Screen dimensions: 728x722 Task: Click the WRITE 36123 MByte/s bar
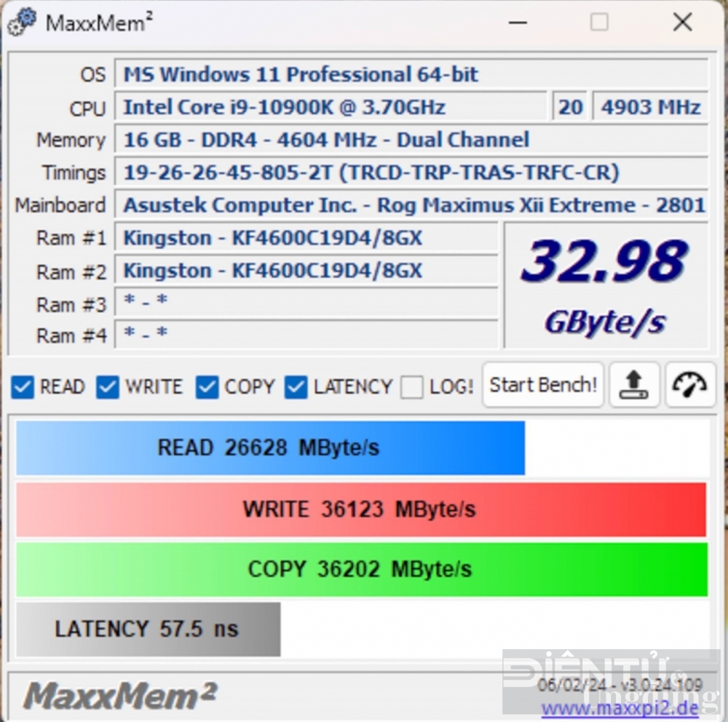[x=361, y=509]
